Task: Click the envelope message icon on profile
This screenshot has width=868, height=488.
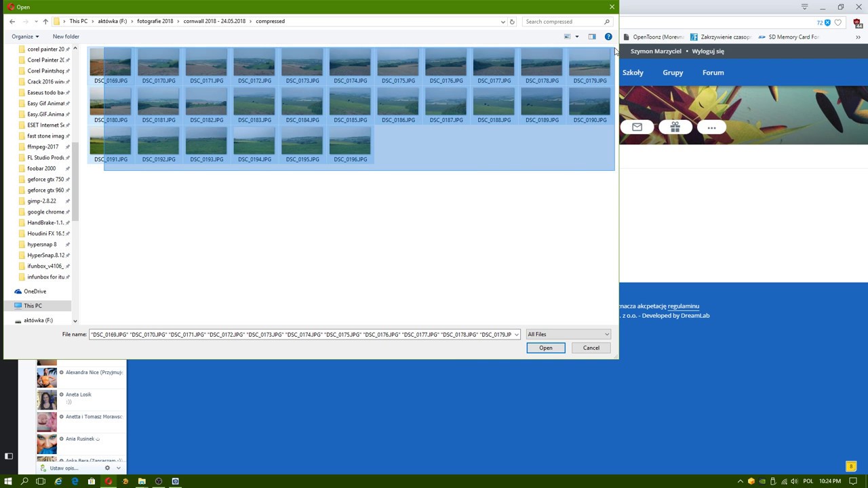Action: coord(637,127)
